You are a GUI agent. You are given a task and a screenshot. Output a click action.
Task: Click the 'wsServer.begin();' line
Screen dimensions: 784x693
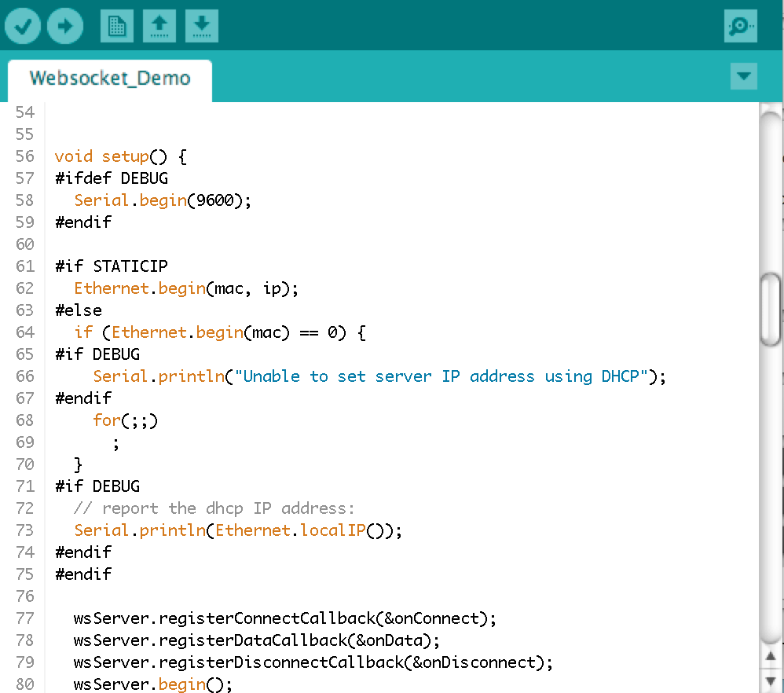coord(153,684)
